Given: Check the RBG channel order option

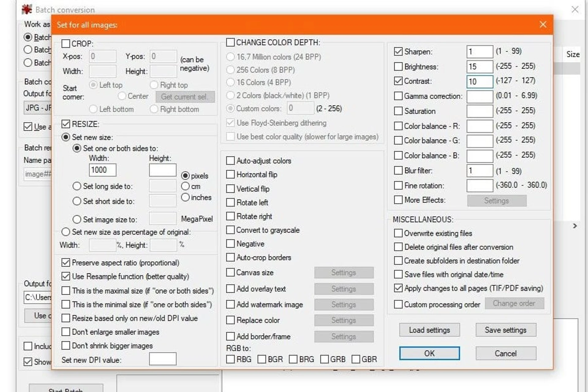Looking at the screenshot, I should [230, 359].
